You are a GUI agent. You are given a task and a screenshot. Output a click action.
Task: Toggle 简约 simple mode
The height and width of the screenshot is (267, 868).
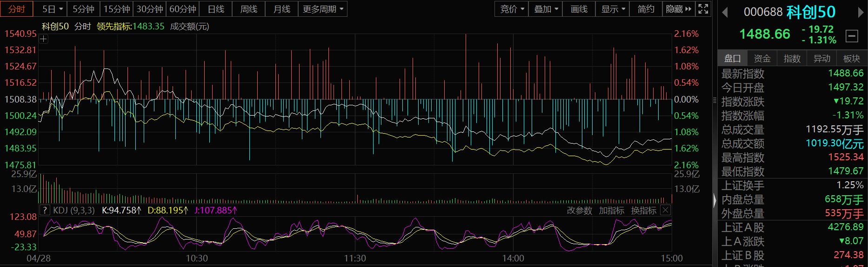point(646,9)
